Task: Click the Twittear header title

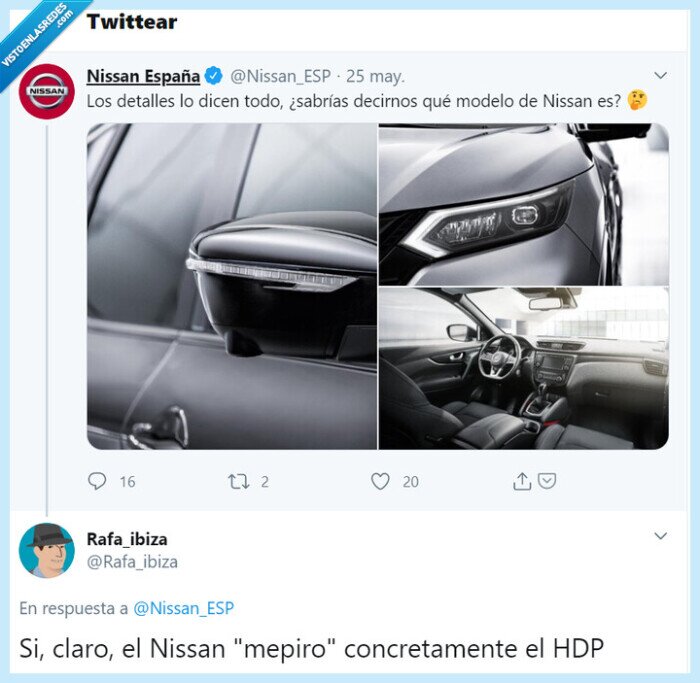Action: click(131, 22)
